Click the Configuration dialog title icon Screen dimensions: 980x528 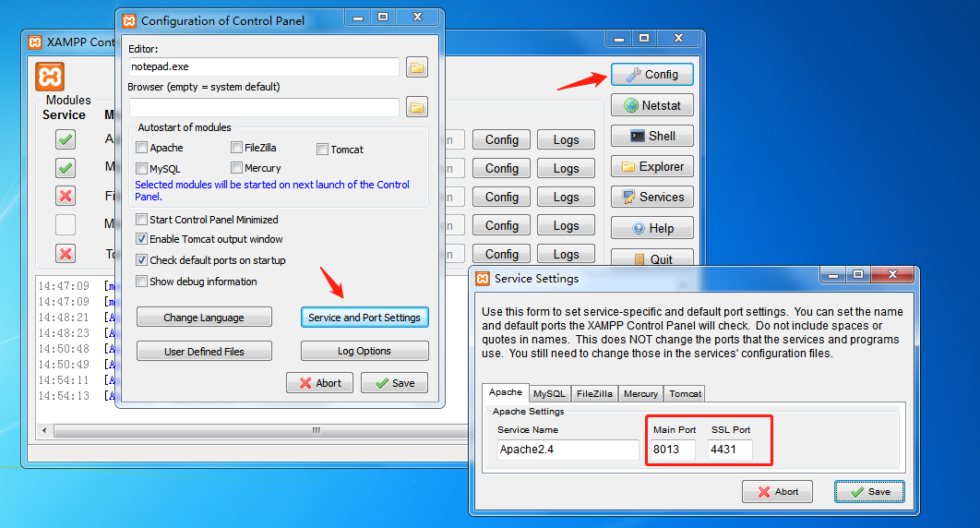tap(129, 20)
